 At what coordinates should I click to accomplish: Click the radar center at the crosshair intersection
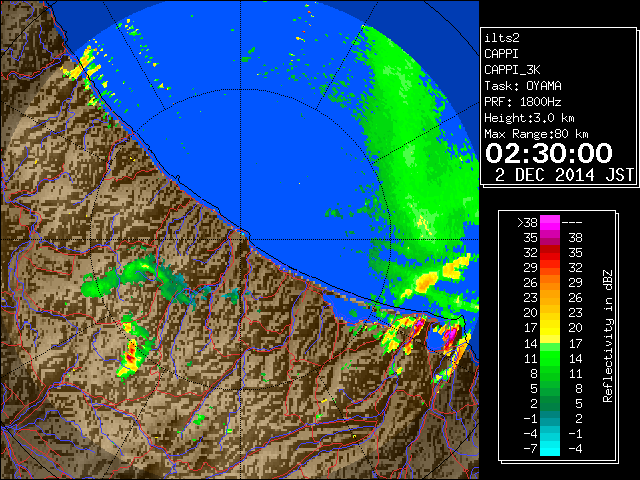240,239
